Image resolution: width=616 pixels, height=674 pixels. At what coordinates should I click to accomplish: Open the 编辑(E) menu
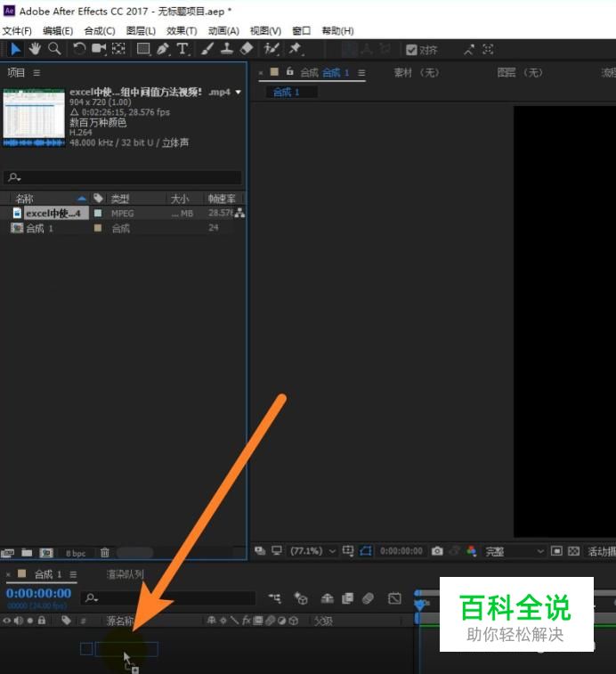[58, 31]
